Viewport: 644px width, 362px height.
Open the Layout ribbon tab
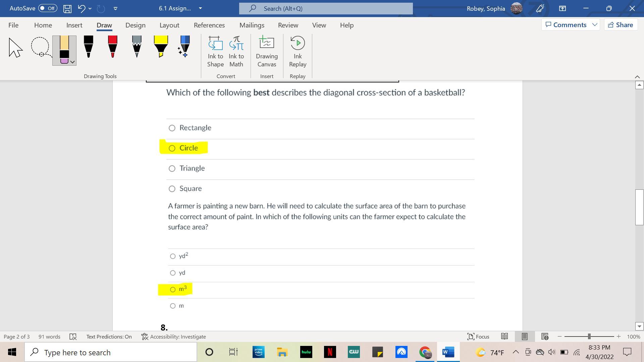coord(169,25)
